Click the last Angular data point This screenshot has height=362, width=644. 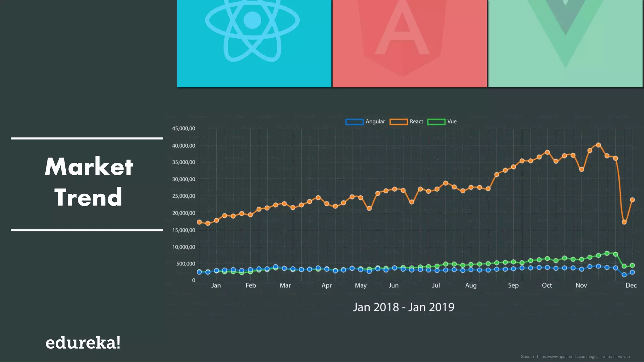tap(632, 272)
